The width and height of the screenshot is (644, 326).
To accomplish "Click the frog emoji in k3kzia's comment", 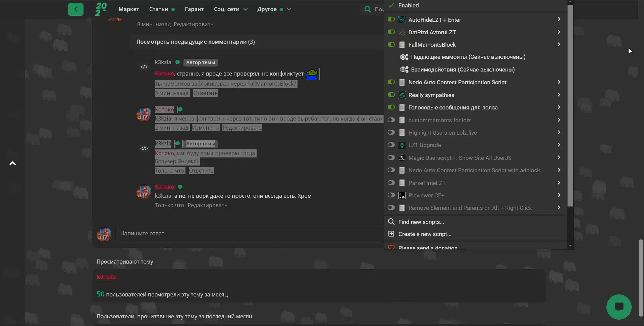I will [312, 74].
